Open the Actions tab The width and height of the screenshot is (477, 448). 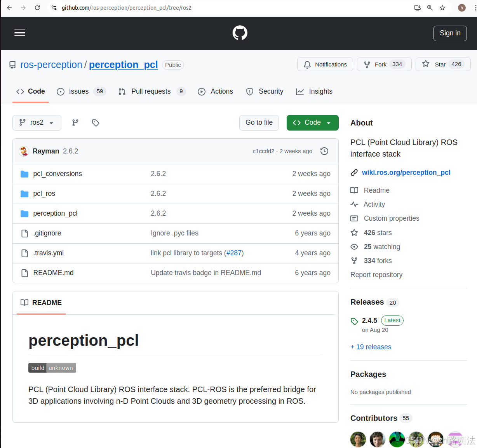tap(216, 92)
